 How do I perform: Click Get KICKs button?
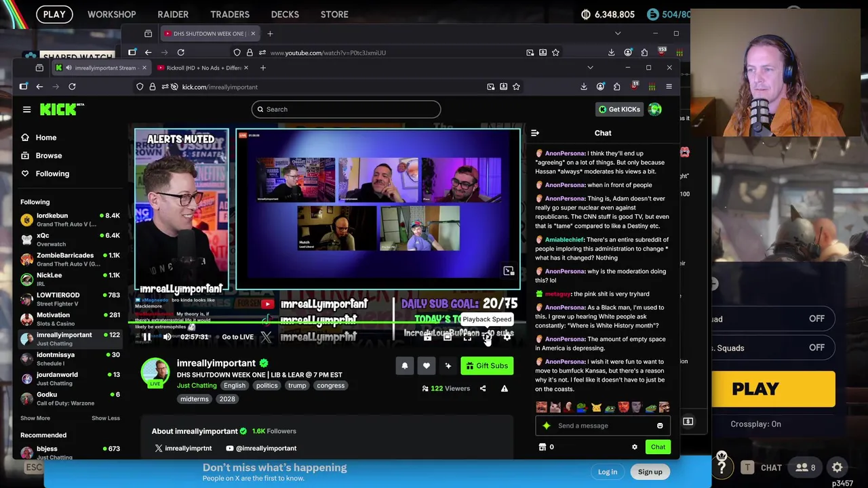coord(619,109)
